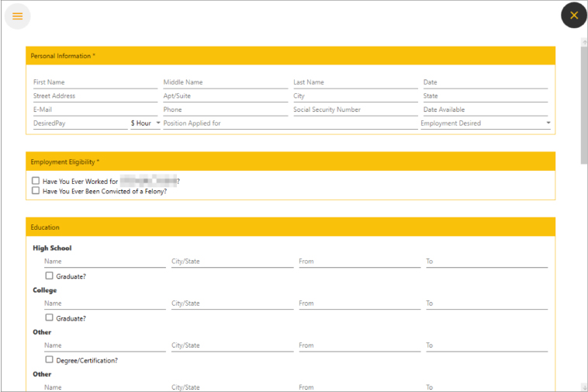Click the Middle Name field

[226, 82]
